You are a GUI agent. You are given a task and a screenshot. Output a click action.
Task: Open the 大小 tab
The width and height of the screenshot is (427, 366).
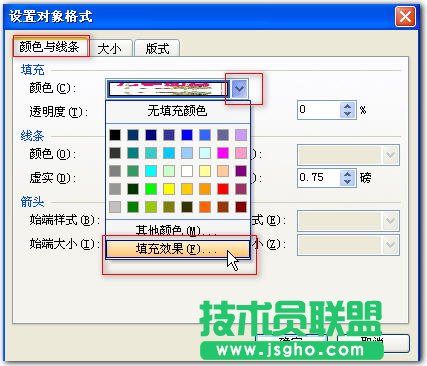pos(110,49)
